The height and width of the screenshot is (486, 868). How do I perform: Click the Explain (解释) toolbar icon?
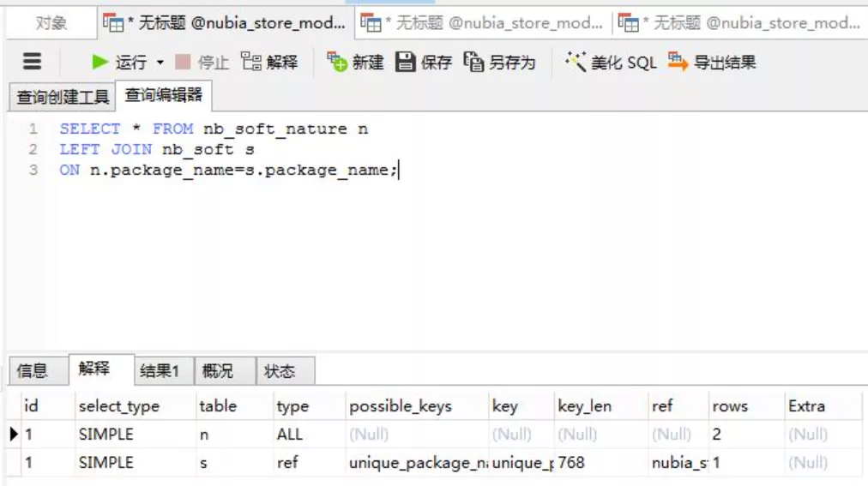[251, 62]
